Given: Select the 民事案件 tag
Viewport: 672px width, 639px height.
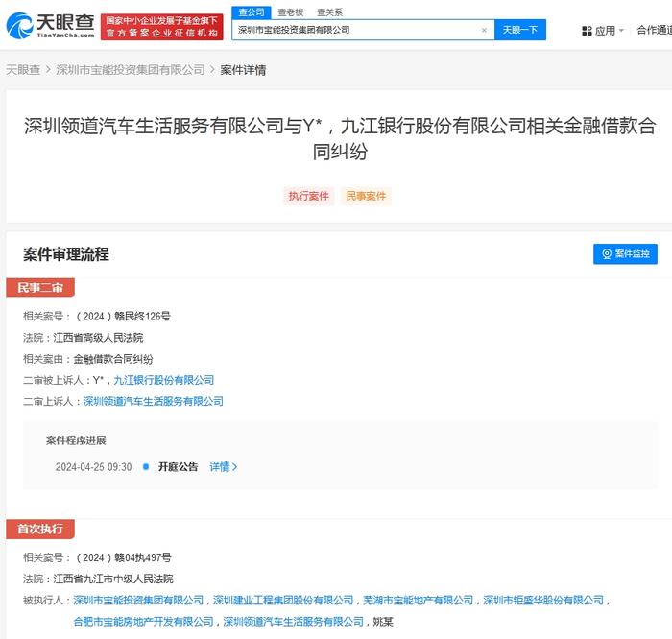Looking at the screenshot, I should (x=366, y=196).
